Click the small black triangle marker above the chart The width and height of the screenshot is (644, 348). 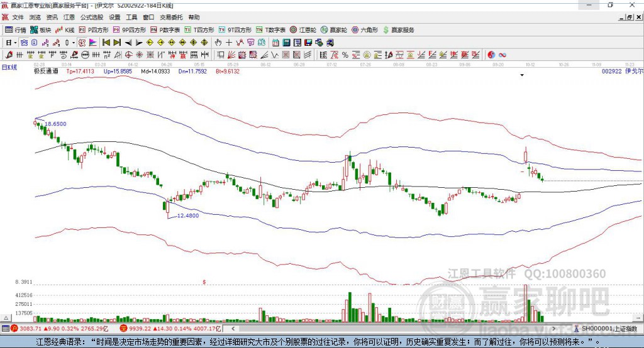tap(522, 75)
